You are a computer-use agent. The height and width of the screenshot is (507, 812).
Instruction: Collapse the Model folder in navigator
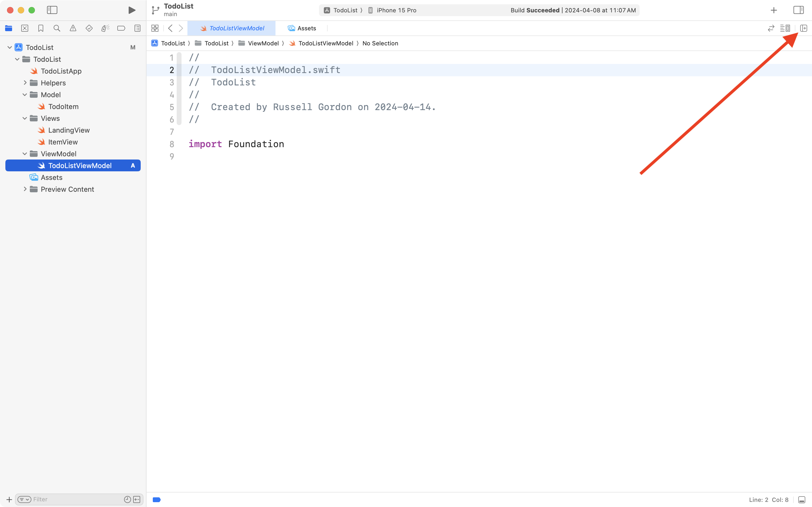point(24,95)
